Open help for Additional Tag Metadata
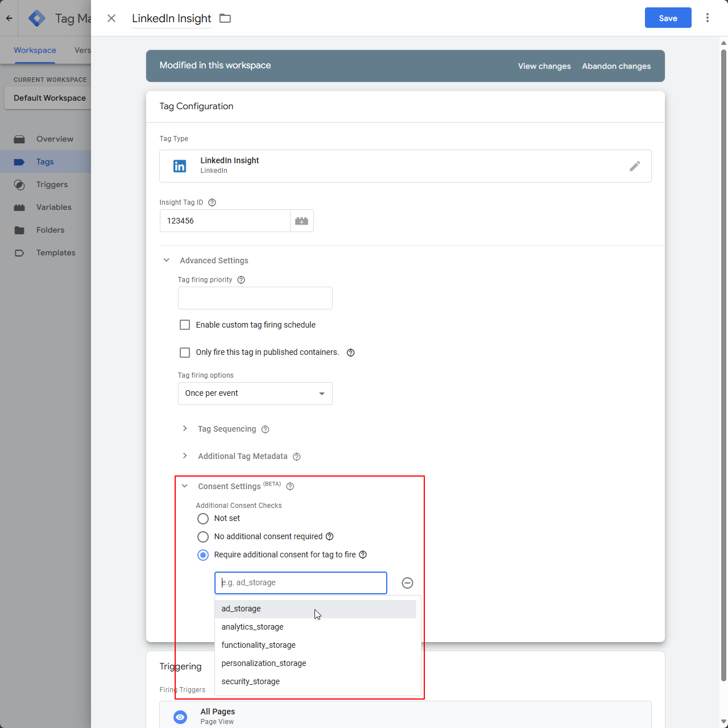The image size is (728, 728). point(297,457)
